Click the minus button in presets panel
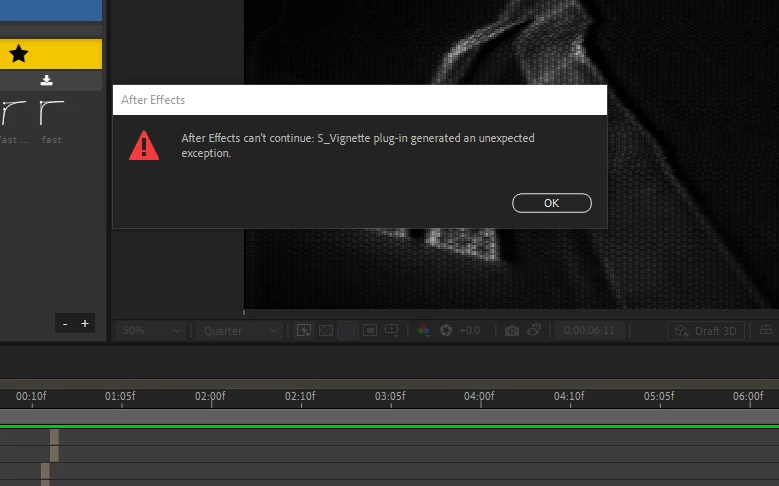The height and width of the screenshot is (486, 779). click(x=65, y=324)
